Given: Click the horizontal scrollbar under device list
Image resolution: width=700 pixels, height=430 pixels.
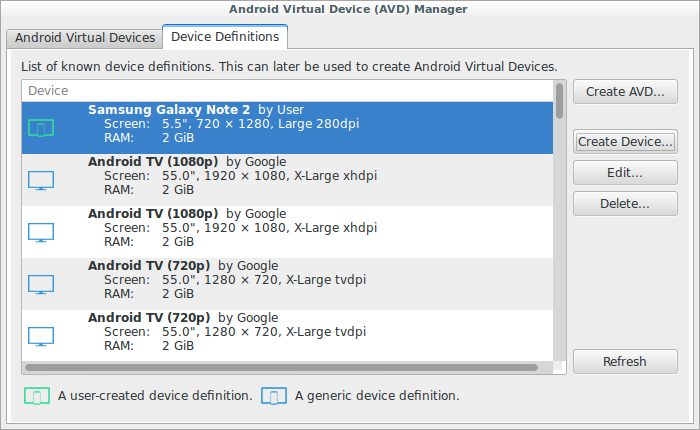Looking at the screenshot, I should (x=280, y=368).
